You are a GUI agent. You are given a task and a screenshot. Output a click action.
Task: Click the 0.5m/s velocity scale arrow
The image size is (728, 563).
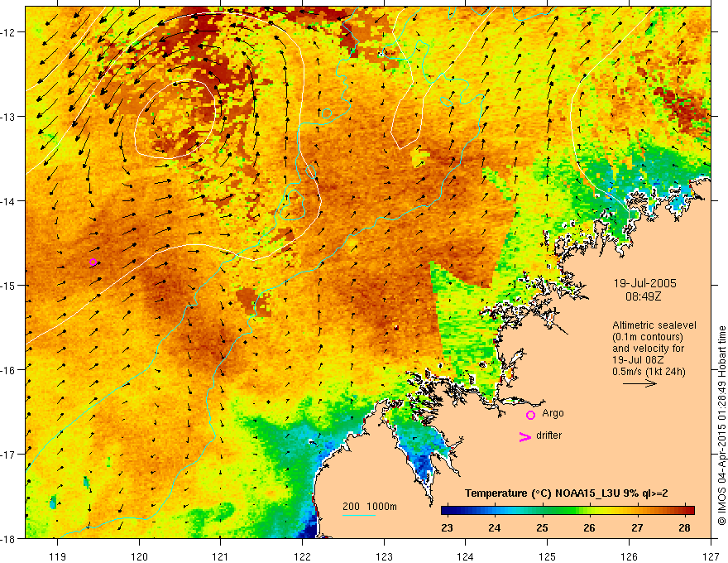point(639,383)
